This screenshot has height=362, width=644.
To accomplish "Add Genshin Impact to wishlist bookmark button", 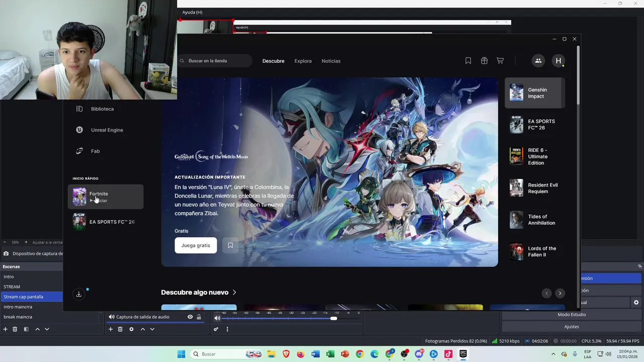I will click(x=230, y=245).
